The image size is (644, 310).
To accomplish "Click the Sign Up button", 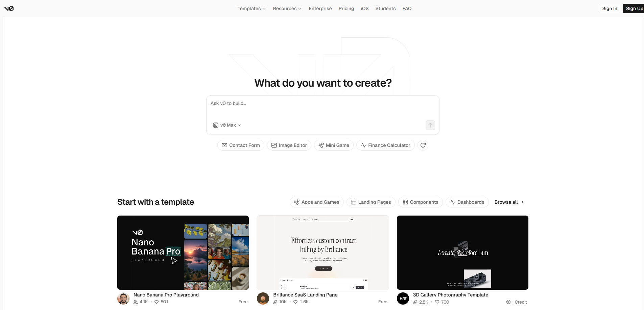I will (634, 8).
